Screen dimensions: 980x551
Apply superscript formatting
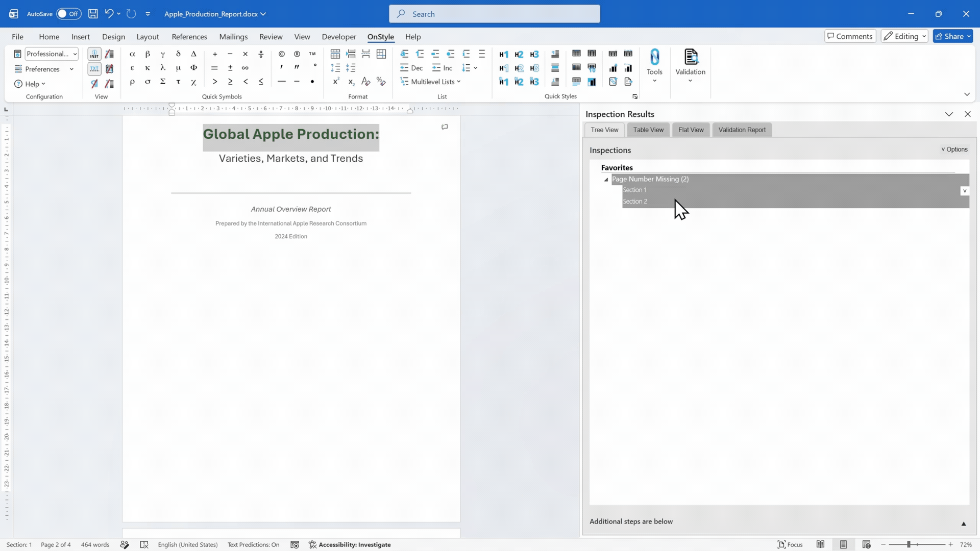336,82
